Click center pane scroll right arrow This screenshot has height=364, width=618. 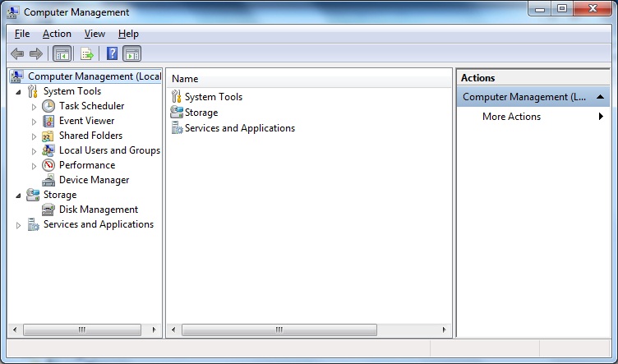pos(444,329)
